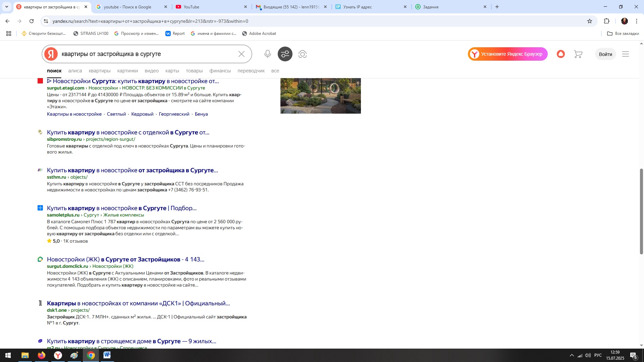
Task: Clear the search query text
Action: click(241, 54)
